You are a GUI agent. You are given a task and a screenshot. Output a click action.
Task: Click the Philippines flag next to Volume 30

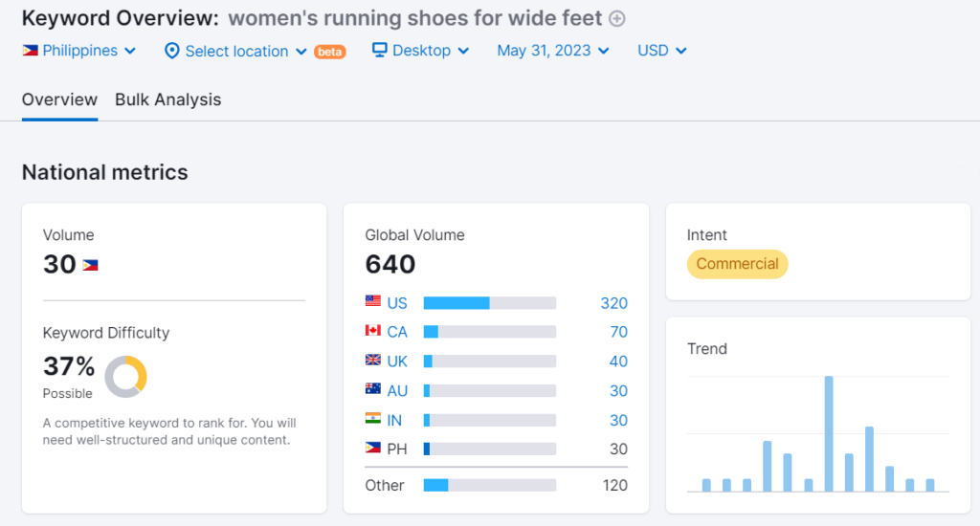[x=90, y=265]
